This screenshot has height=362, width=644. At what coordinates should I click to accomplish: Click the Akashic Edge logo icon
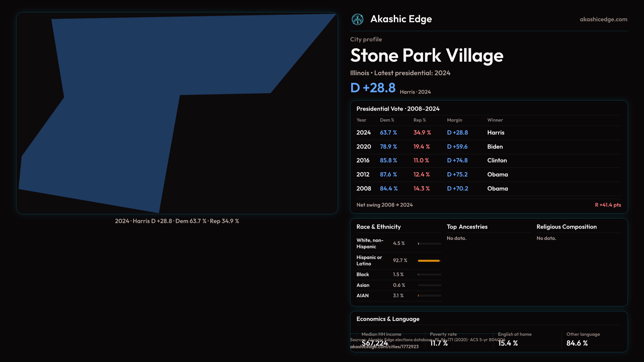click(x=357, y=19)
